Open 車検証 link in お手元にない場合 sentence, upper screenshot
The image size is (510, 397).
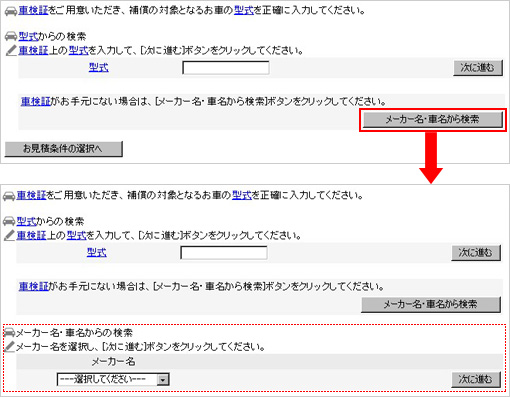tap(36, 101)
